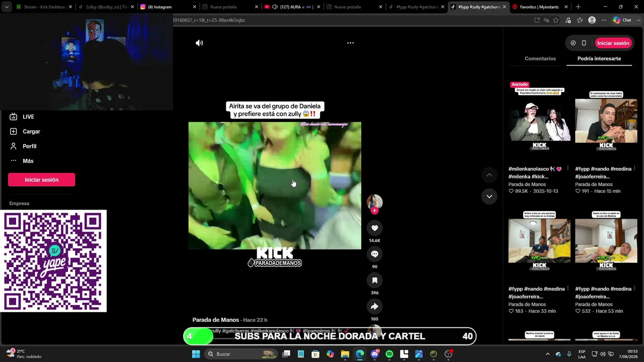Open the media control music icon
This screenshot has height=362, width=644.
[568, 20]
